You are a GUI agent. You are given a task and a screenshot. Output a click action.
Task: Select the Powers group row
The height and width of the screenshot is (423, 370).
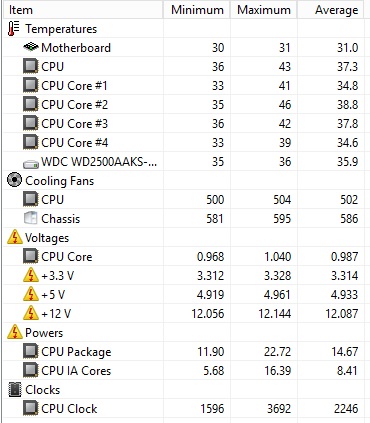[x=184, y=332]
